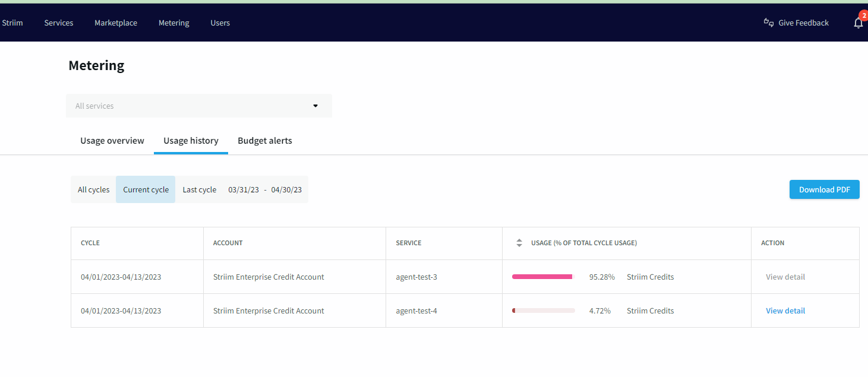Click the USAGE (% of total cycle usage) header
The height and width of the screenshot is (377, 868).
584,243
